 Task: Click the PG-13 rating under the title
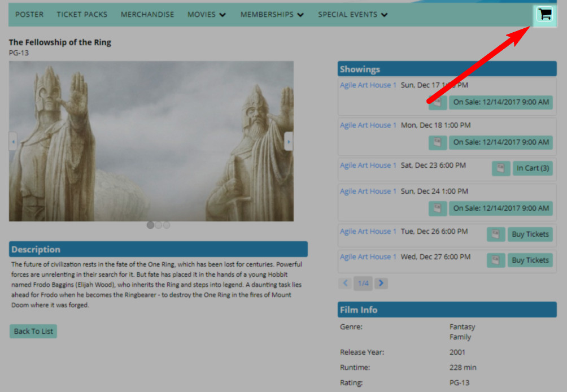(19, 53)
